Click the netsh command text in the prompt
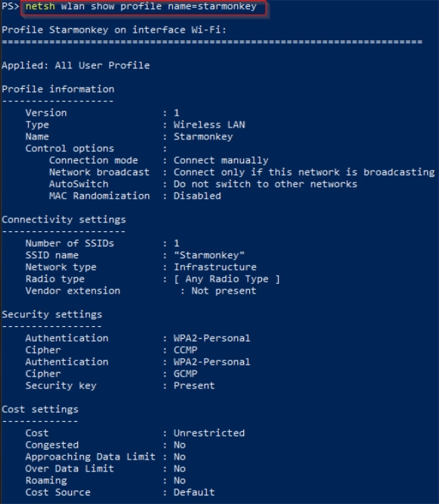The width and height of the screenshot is (439, 504). (x=40, y=6)
